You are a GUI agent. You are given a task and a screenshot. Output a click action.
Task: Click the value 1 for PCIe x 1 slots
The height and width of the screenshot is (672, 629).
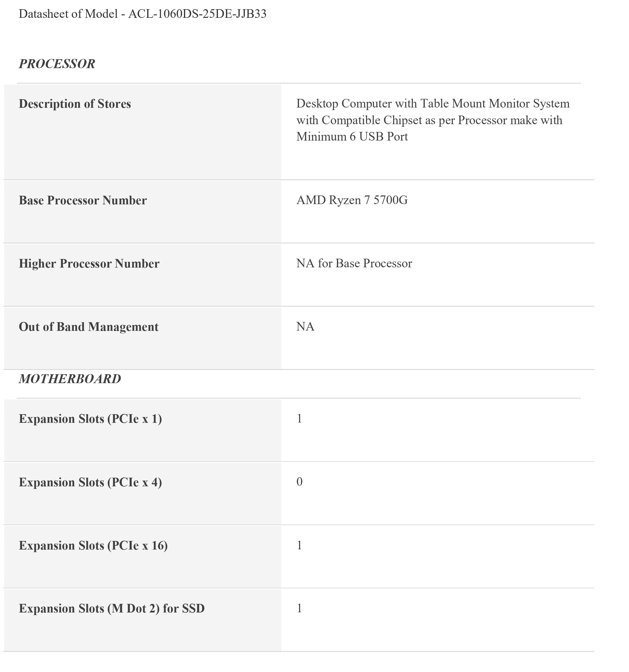[299, 419]
